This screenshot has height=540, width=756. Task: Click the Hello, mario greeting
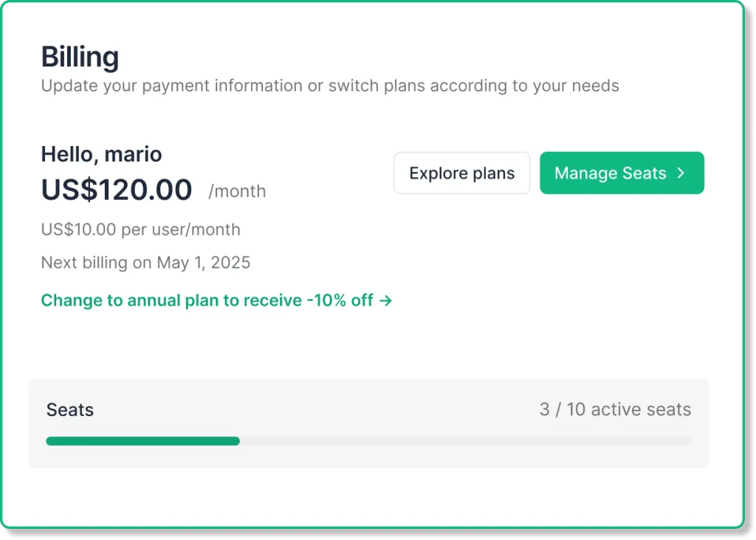pyautogui.click(x=101, y=154)
